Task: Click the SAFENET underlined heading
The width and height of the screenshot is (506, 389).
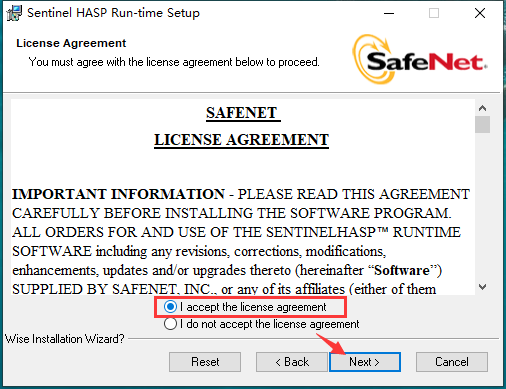Action: tap(243, 113)
